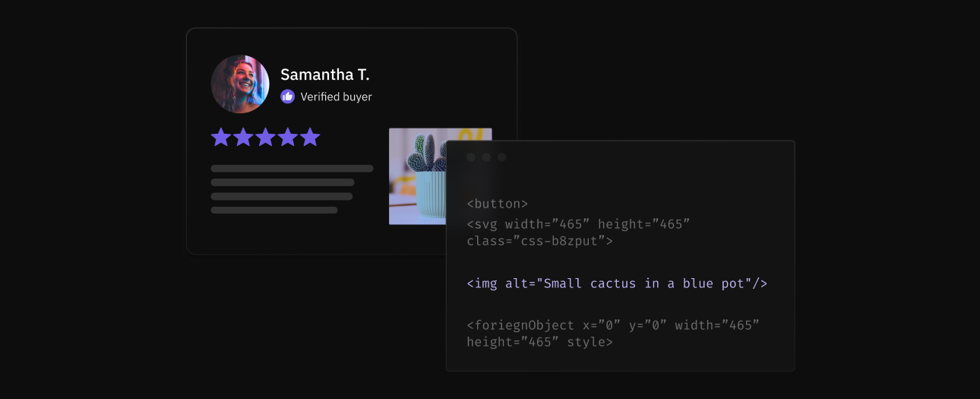Click the middle dot in code window
980x399 pixels.
coord(486,157)
